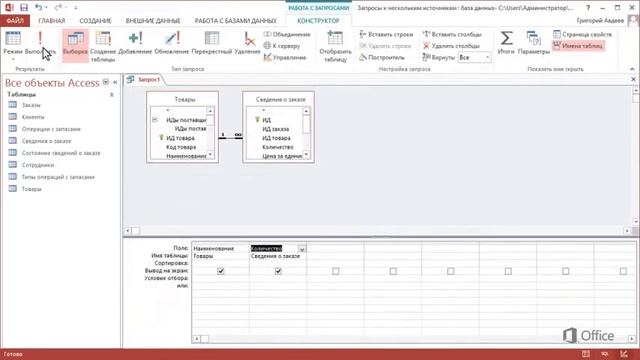Viewport: 640px width, 360px height.
Task: Select Товары table in navigation pane
Action: pyautogui.click(x=31, y=189)
